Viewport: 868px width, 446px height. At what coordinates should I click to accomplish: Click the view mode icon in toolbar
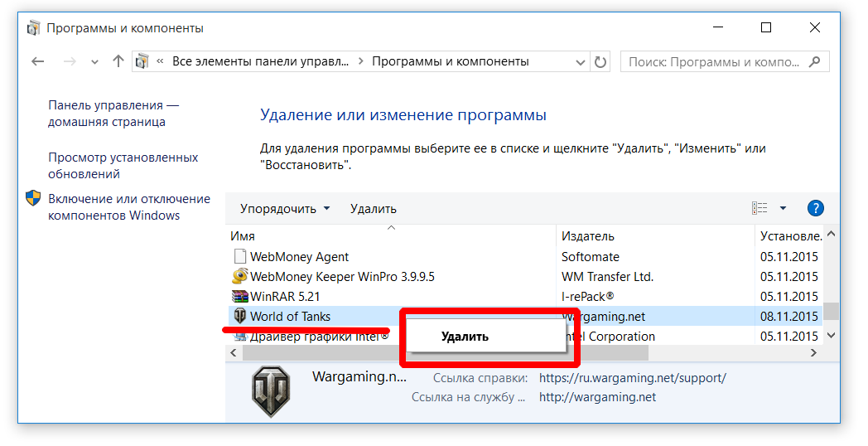pos(759,208)
